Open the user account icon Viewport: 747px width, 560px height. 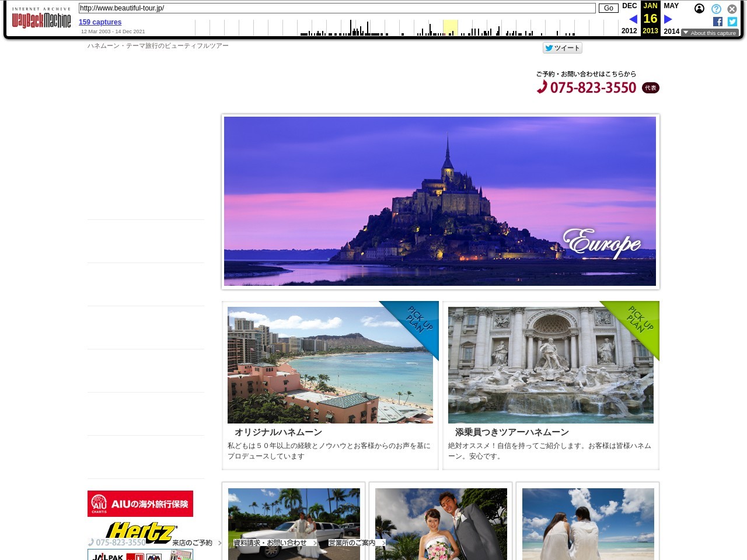tap(699, 9)
